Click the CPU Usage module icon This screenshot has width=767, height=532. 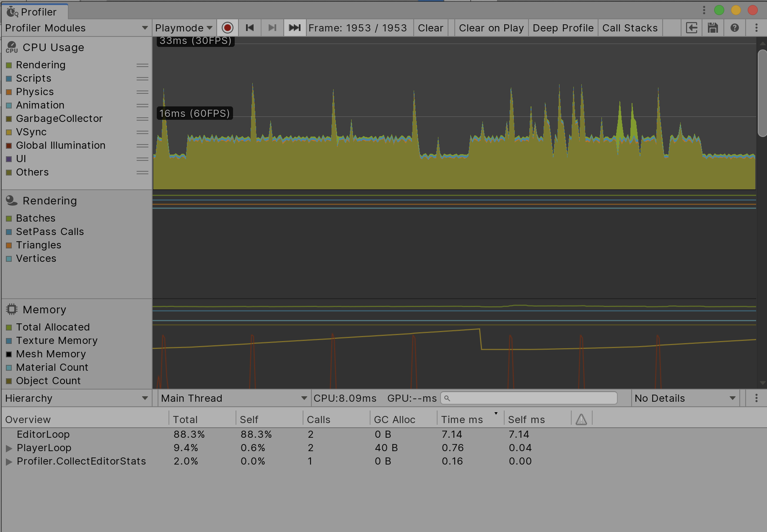(11, 47)
